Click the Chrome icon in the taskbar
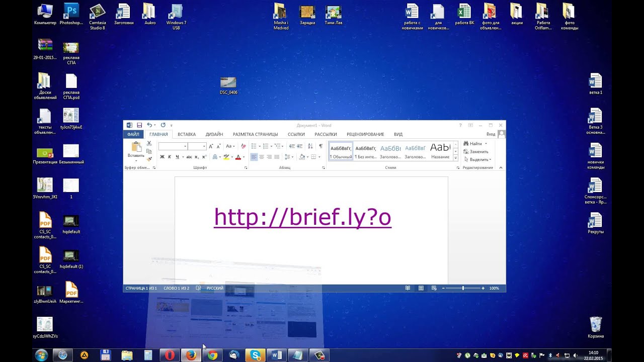Viewport: 644px width, 362px height. coord(212,355)
